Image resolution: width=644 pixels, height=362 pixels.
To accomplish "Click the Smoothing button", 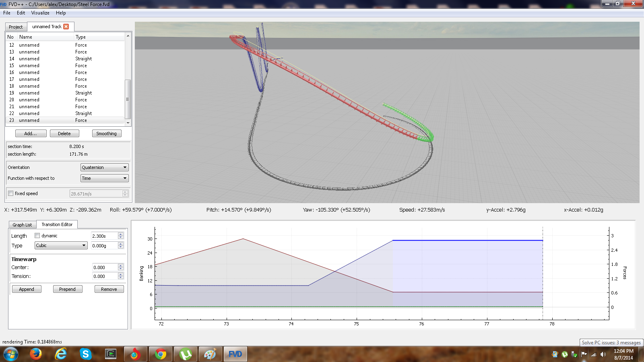I will coord(106,134).
